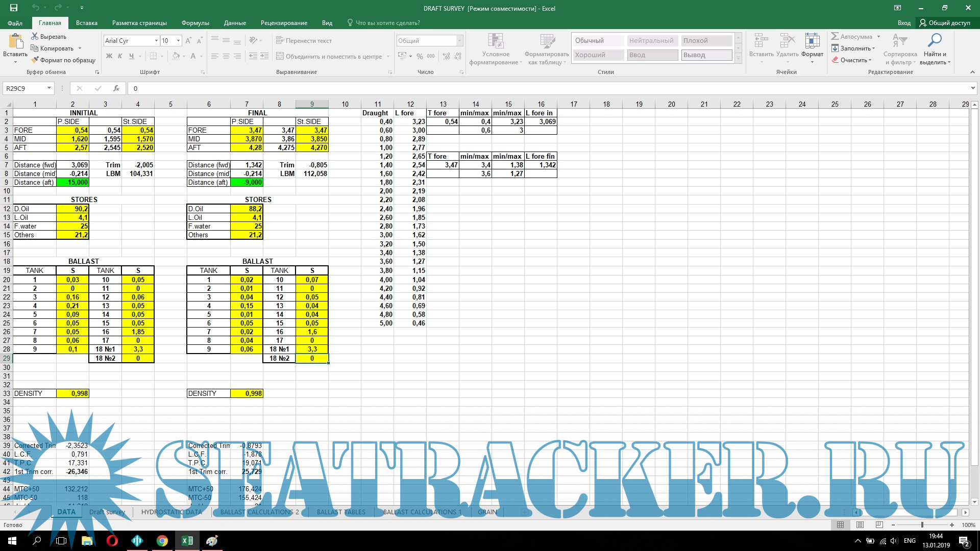Click the Format Painter (Формат по образцу) brush

[35, 60]
